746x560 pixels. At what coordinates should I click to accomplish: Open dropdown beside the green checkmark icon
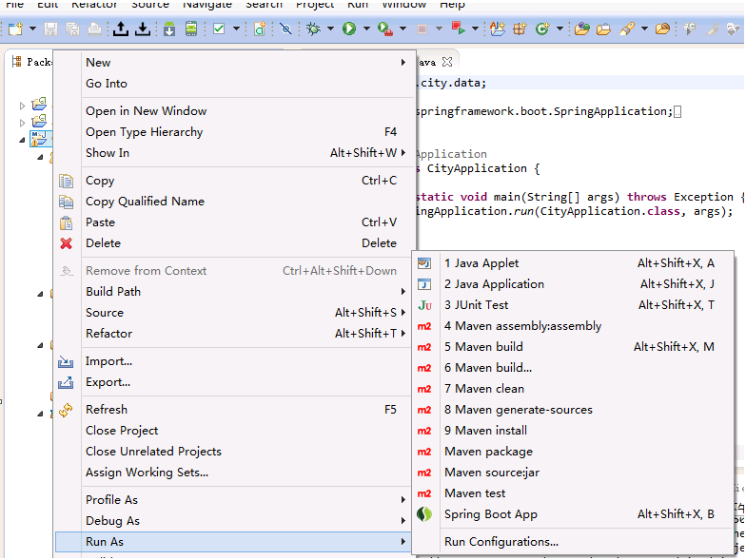click(236, 29)
